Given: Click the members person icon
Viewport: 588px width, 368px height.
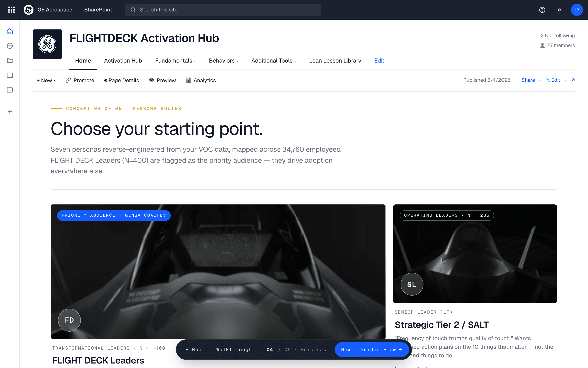Looking at the screenshot, I should (542, 45).
